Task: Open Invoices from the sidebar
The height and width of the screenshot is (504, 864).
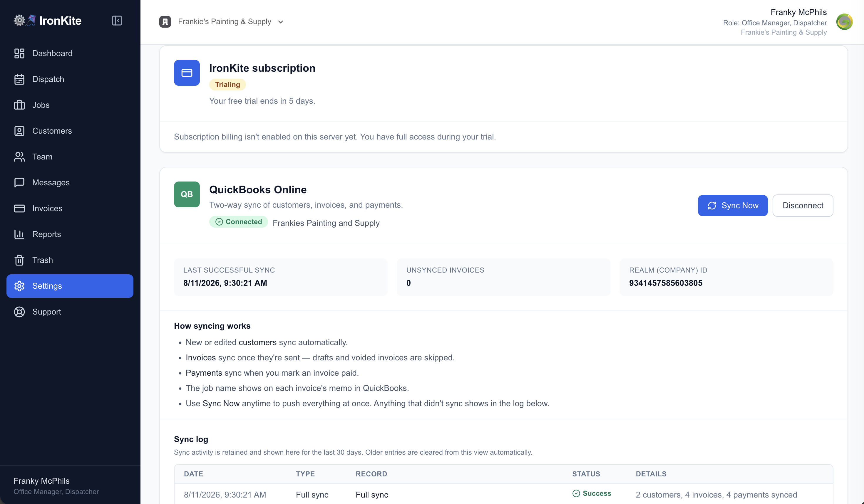Action: pos(70,208)
